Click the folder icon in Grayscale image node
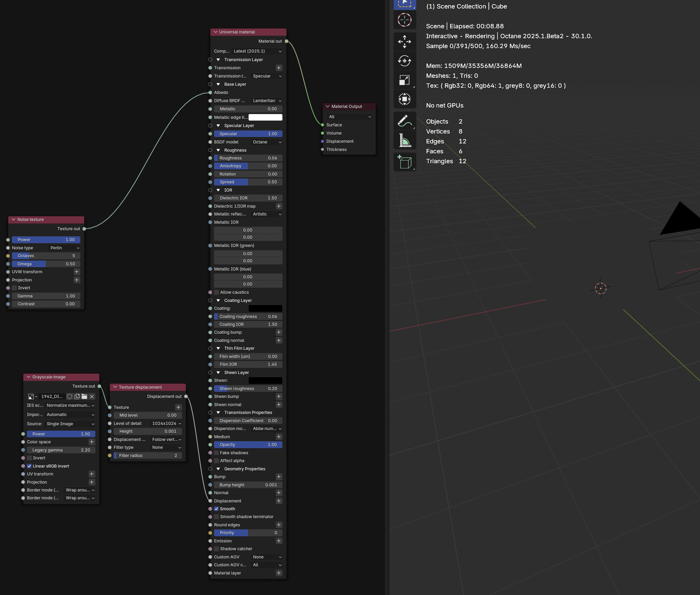 [84, 397]
